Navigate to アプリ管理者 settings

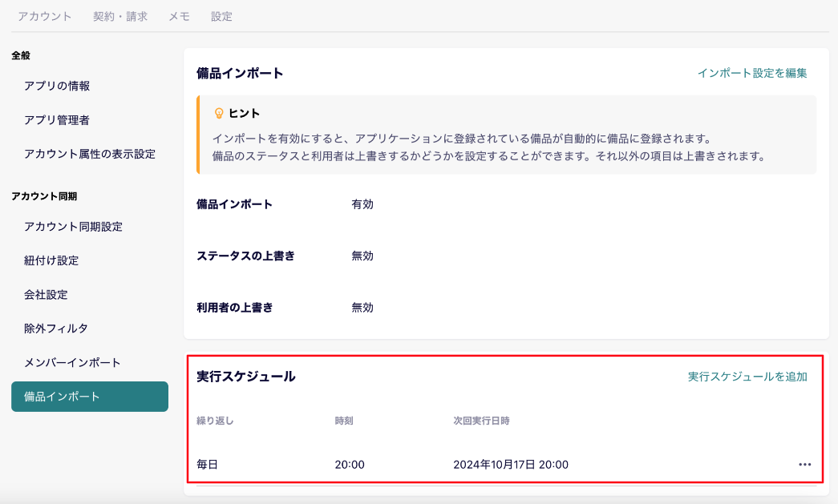[57, 120]
